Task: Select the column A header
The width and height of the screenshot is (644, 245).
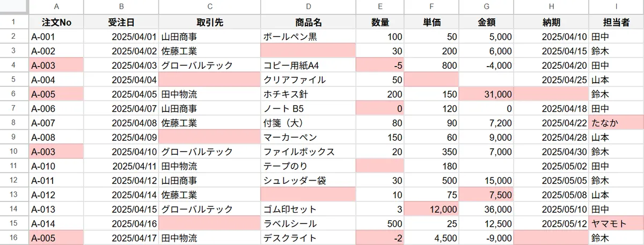Action: tap(56, 7)
